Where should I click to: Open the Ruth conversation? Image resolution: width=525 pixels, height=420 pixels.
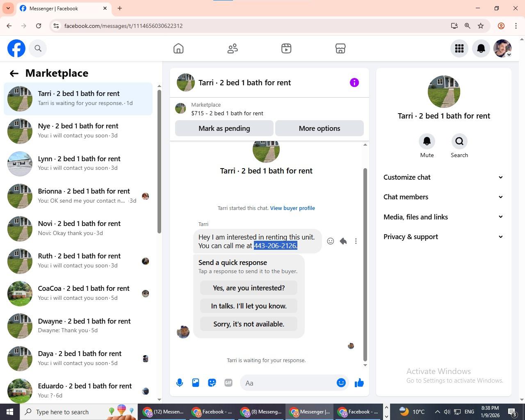point(78,261)
